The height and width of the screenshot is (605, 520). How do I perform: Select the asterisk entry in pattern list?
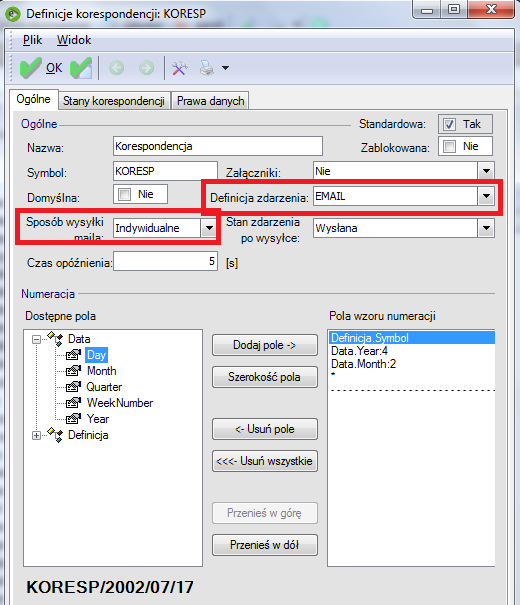pos(333,374)
